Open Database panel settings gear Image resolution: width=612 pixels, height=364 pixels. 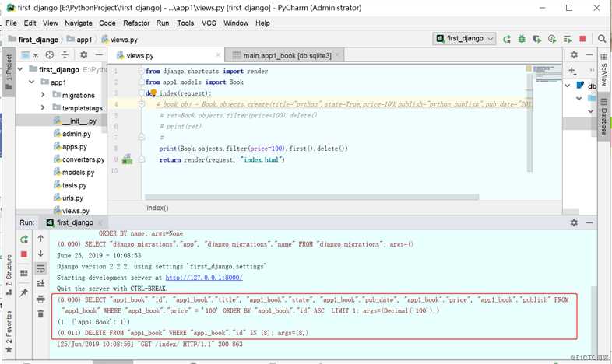pyautogui.click(x=574, y=55)
